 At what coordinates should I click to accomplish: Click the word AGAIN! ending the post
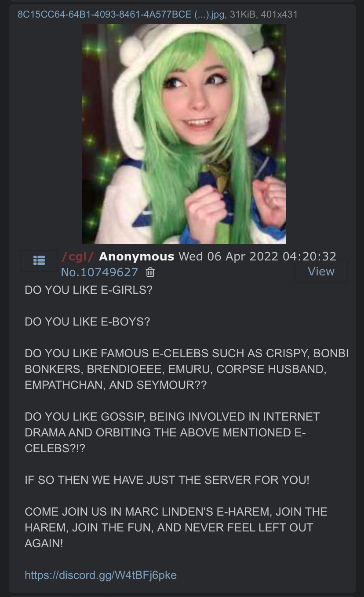(44, 543)
